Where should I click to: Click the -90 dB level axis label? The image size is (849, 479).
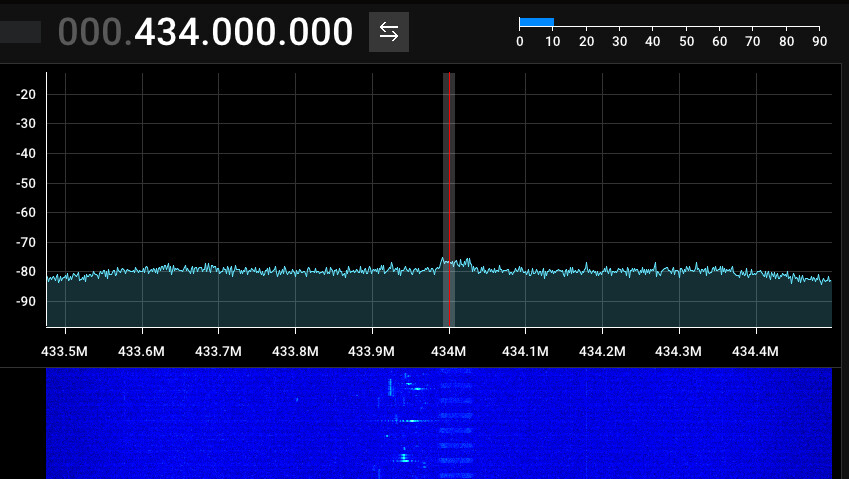coord(25,301)
